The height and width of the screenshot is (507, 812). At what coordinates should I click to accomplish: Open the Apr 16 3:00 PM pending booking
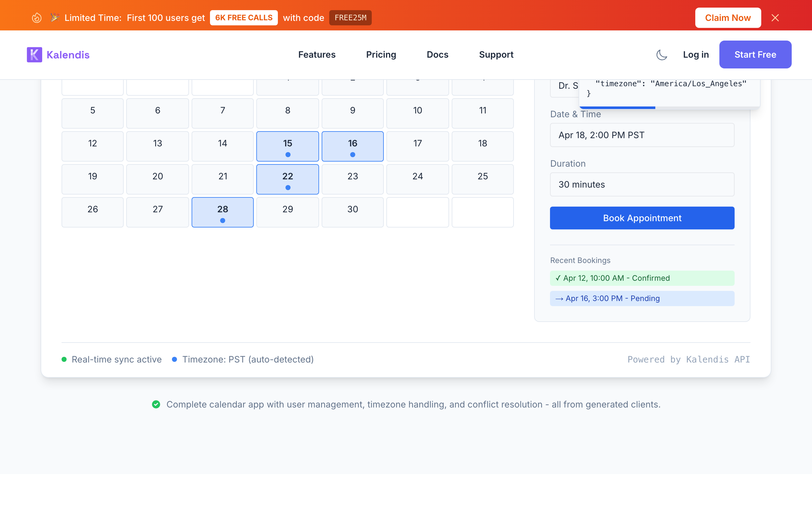pyautogui.click(x=642, y=298)
